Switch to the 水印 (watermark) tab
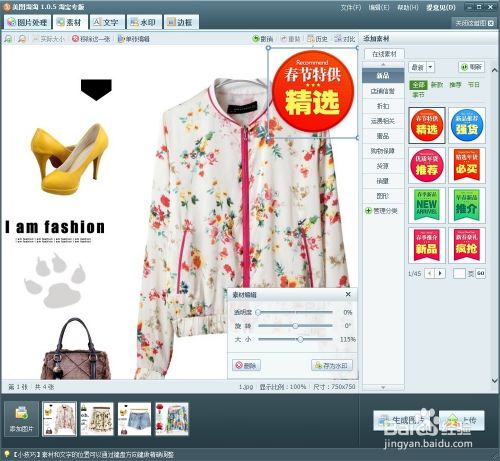This screenshot has width=500, height=461. [x=144, y=22]
